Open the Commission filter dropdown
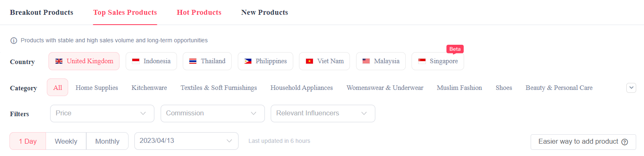Screen dimensions: 644x156 (x=212, y=113)
